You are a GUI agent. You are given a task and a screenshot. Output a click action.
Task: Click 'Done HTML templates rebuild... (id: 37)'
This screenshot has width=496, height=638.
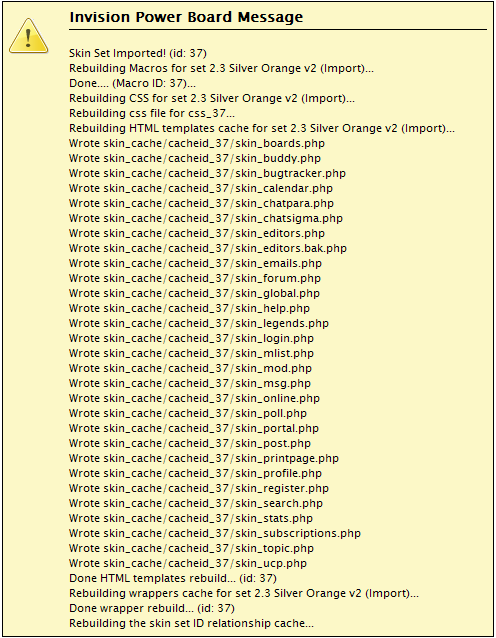coord(173,579)
